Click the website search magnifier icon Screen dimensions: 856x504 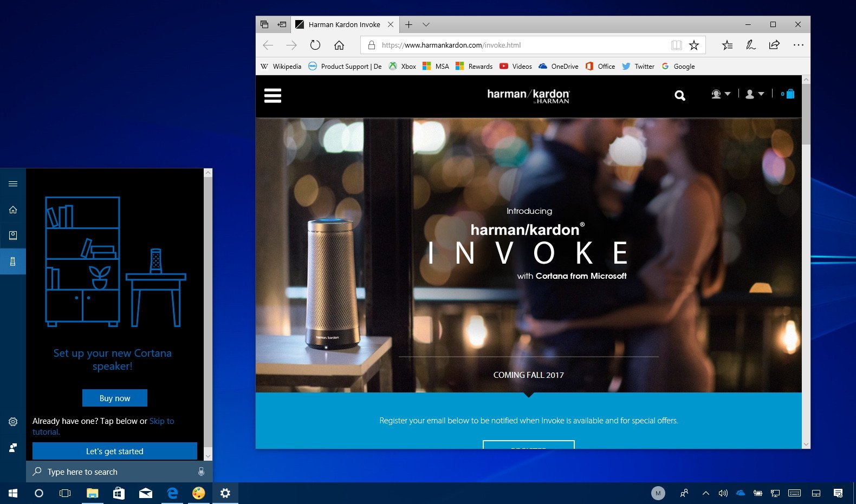coord(679,96)
